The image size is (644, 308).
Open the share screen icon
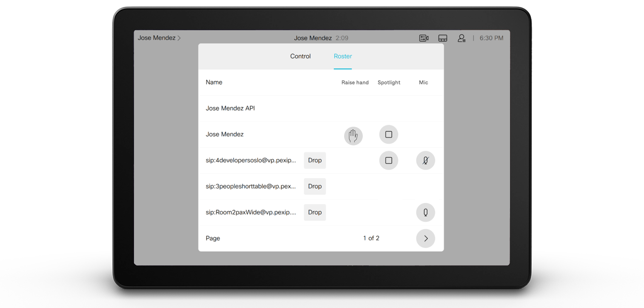pyautogui.click(x=442, y=38)
